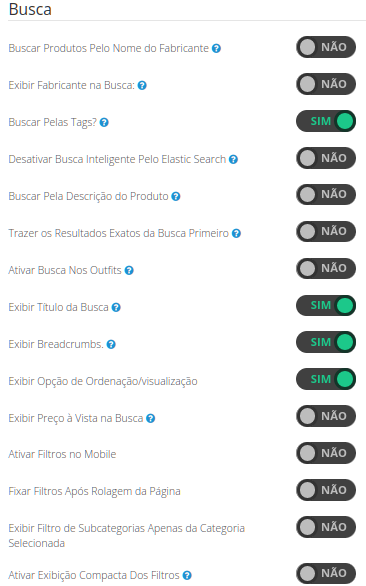Click the help icon for Buscar Pelas Tags
This screenshot has width=366, height=586.
(x=104, y=122)
